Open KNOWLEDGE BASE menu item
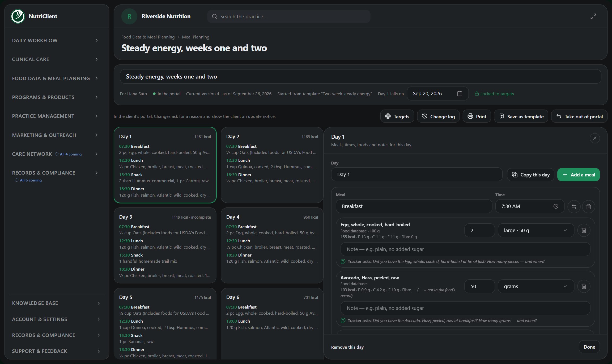Screen dimensions: 612x364 [x=56, y=303]
